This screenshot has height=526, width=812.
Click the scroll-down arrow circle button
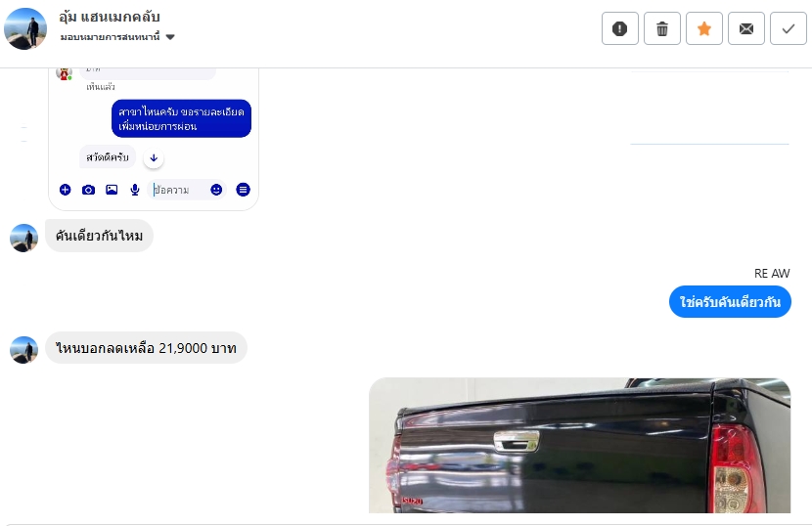pyautogui.click(x=154, y=158)
